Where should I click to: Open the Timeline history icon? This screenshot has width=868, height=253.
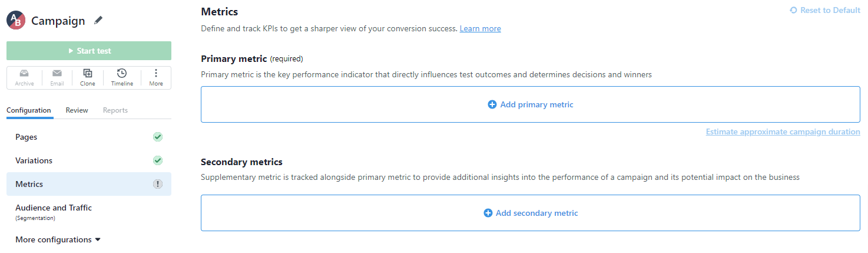point(122,73)
